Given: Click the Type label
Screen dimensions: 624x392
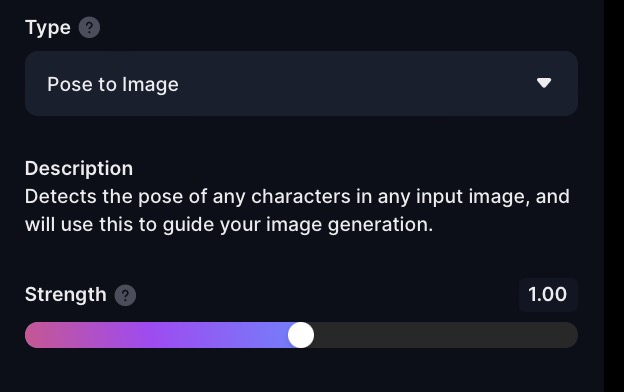Looking at the screenshot, I should pos(48,28).
